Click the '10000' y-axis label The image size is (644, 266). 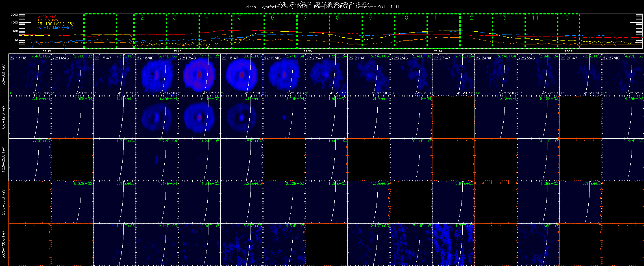point(13,14)
